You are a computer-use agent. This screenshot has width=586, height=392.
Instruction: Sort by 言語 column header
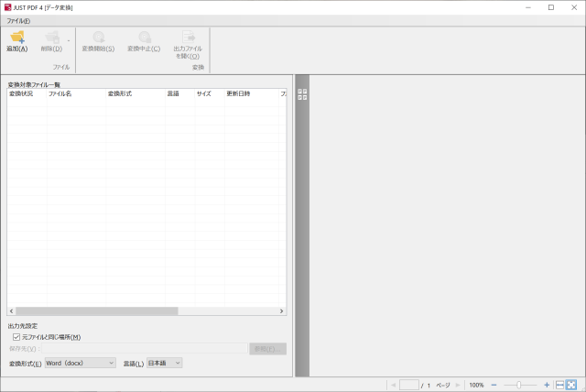pos(179,93)
